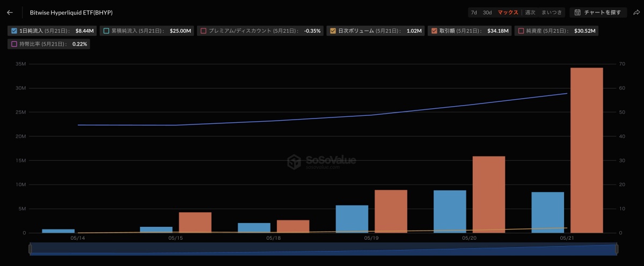This screenshot has height=266, width=644.
Task: Click the Bitwise Hyperliquid ETF(BHYP) title
Action: [71, 12]
